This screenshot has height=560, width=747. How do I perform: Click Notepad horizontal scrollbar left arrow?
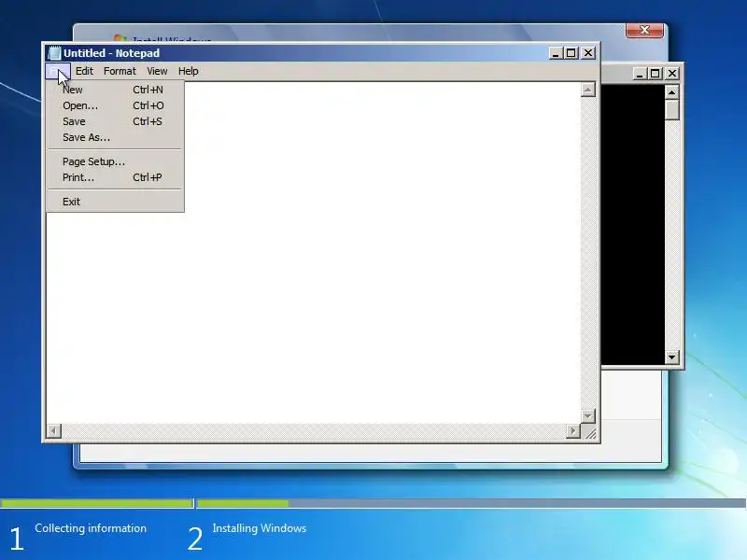click(x=54, y=431)
